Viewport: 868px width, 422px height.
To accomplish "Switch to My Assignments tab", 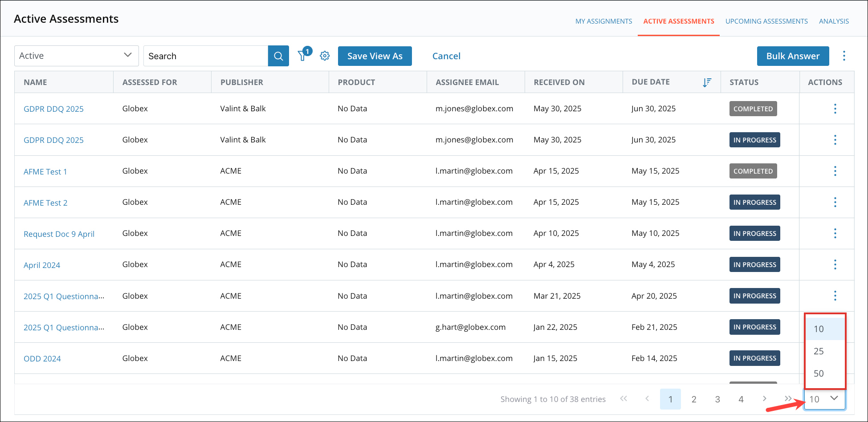I will 603,21.
